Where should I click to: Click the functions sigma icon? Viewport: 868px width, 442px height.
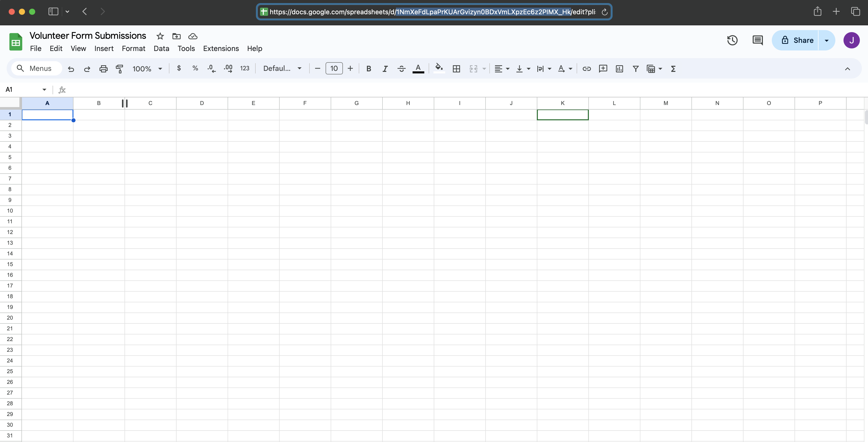pos(673,69)
